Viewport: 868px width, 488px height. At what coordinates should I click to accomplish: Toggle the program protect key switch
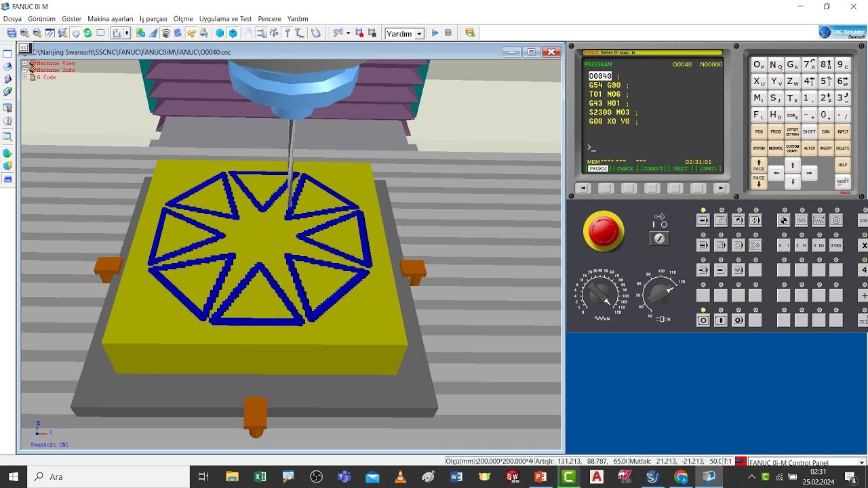[x=659, y=238]
